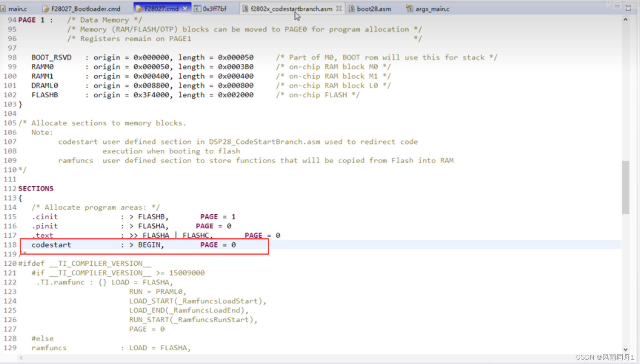
Task: Click RAMM0 memory block name
Action: pyautogui.click(x=43, y=67)
